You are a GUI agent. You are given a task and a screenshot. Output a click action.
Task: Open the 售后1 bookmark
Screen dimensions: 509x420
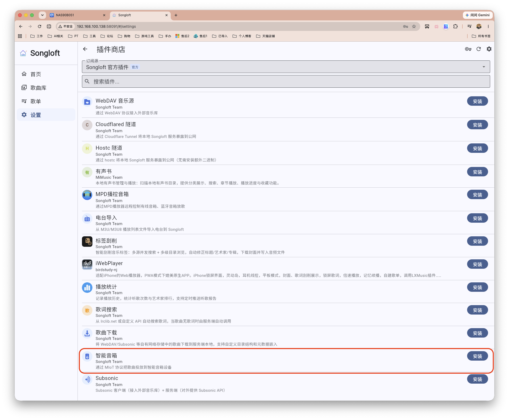point(201,36)
